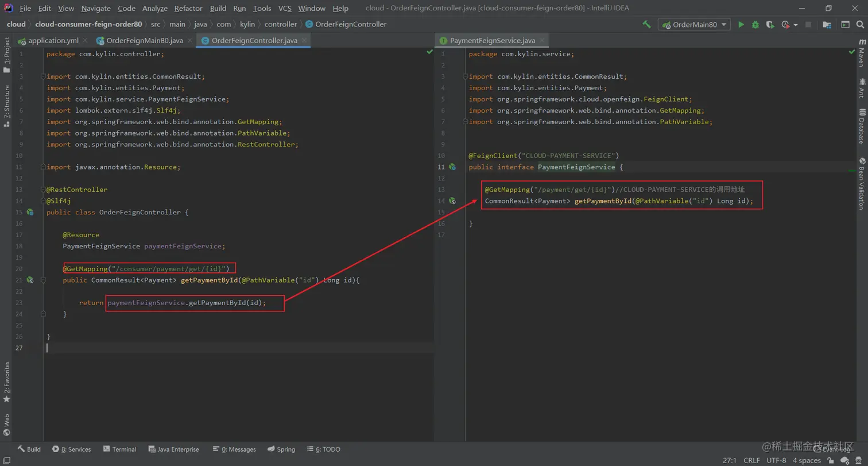
Task: Open the TODO tool window
Action: [323, 449]
